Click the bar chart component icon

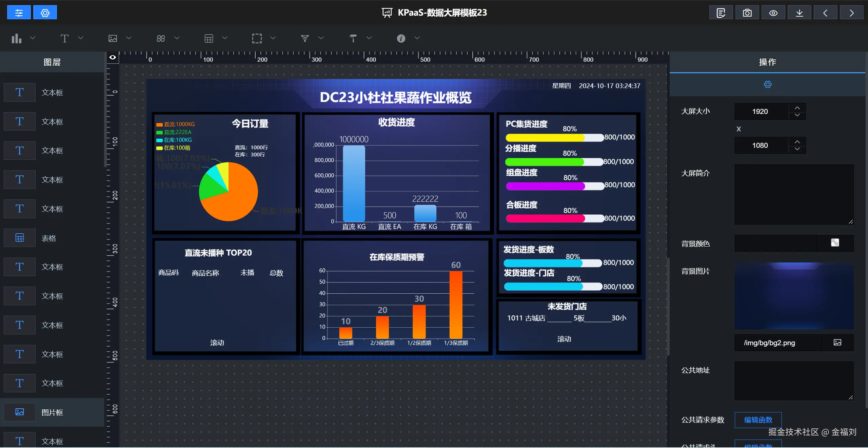(16, 38)
